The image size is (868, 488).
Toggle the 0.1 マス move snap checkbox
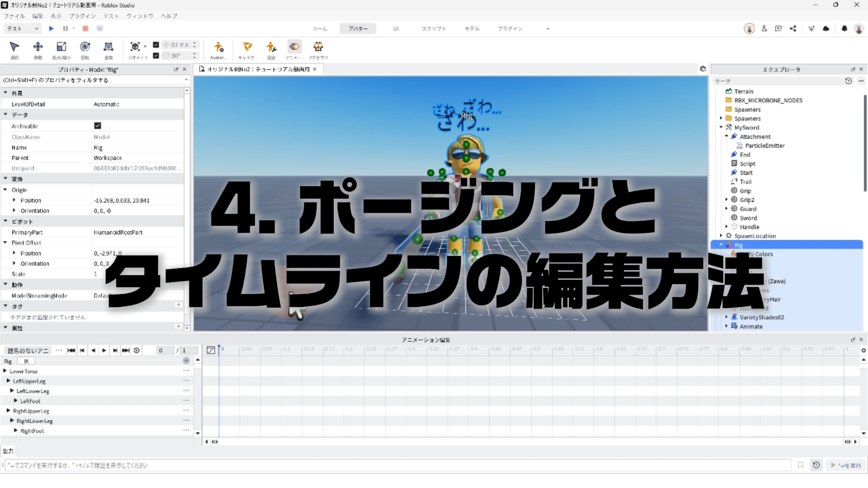(156, 45)
